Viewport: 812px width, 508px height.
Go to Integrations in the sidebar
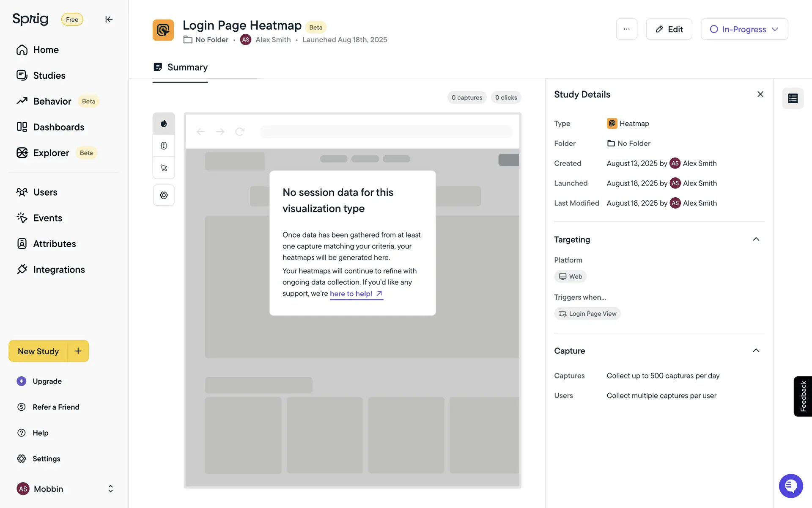coord(59,270)
